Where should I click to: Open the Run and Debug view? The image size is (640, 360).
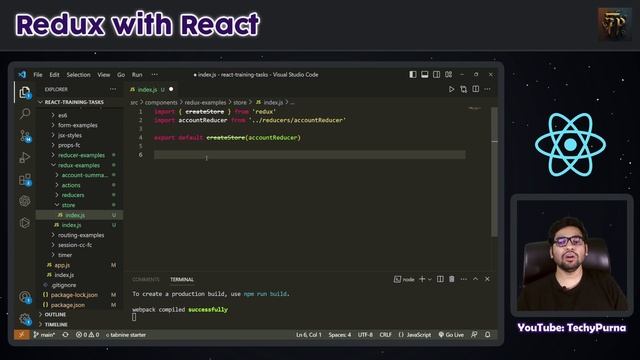(x=25, y=158)
